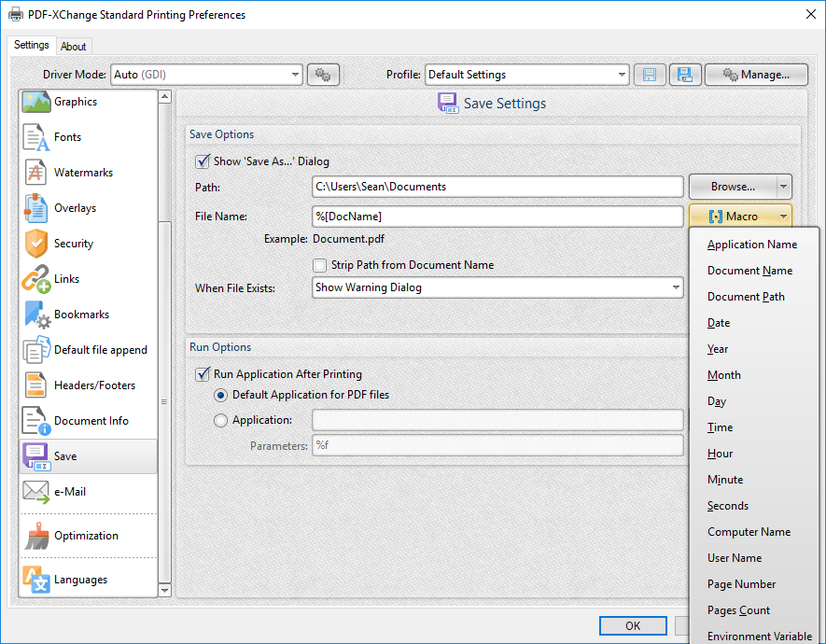Insert the Document Path macro

point(754,297)
